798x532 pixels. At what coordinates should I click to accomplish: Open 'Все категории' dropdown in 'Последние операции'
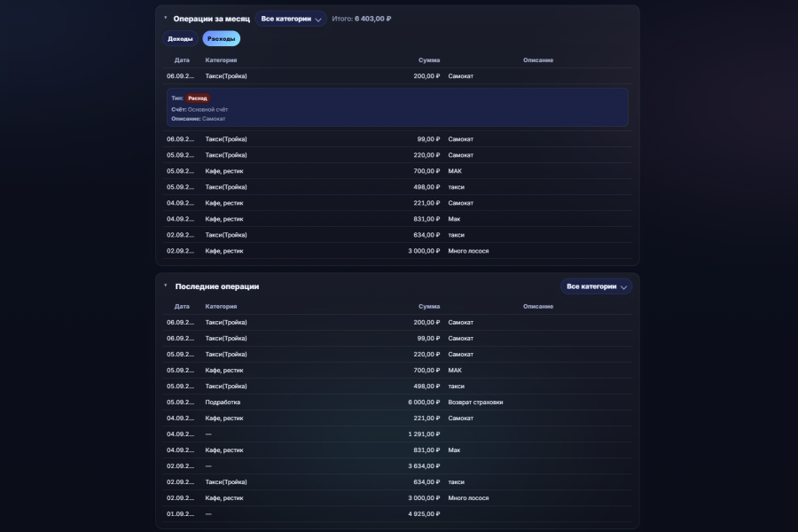pyautogui.click(x=597, y=286)
